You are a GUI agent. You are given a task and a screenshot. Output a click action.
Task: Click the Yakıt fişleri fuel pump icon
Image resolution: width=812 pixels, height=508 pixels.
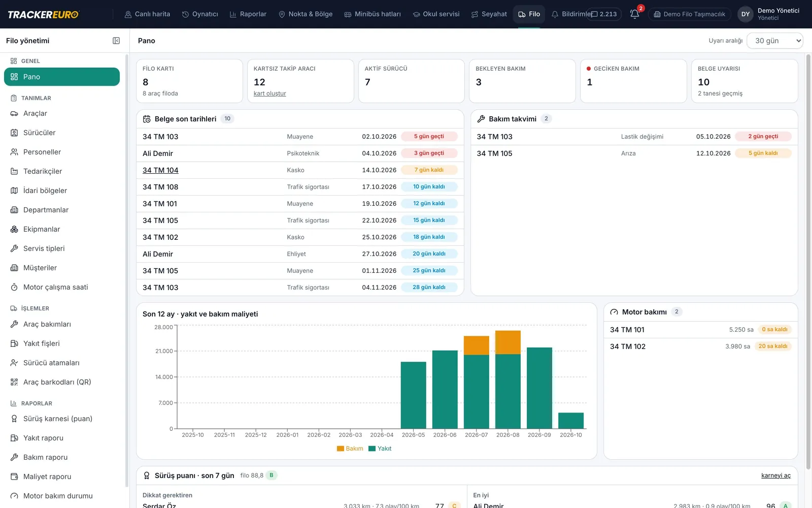(x=14, y=343)
